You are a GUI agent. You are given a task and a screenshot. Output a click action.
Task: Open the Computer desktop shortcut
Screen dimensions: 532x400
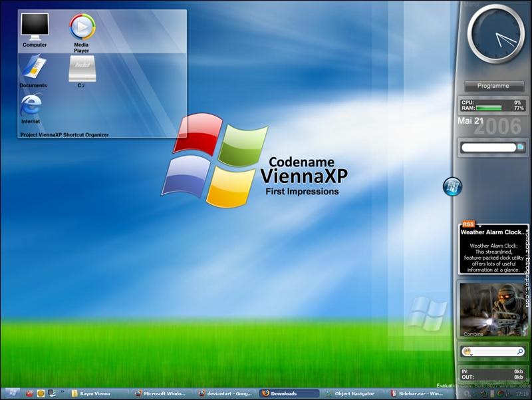35,30
